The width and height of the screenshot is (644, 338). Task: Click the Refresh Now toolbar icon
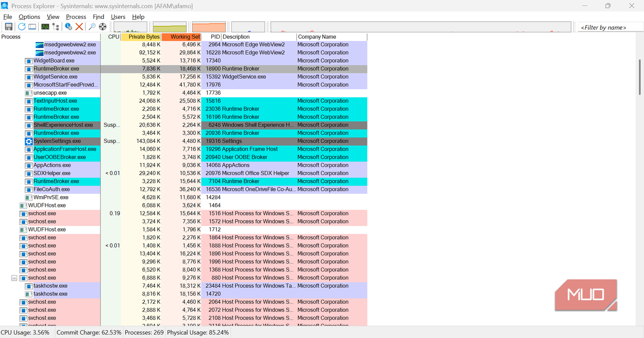point(21,27)
